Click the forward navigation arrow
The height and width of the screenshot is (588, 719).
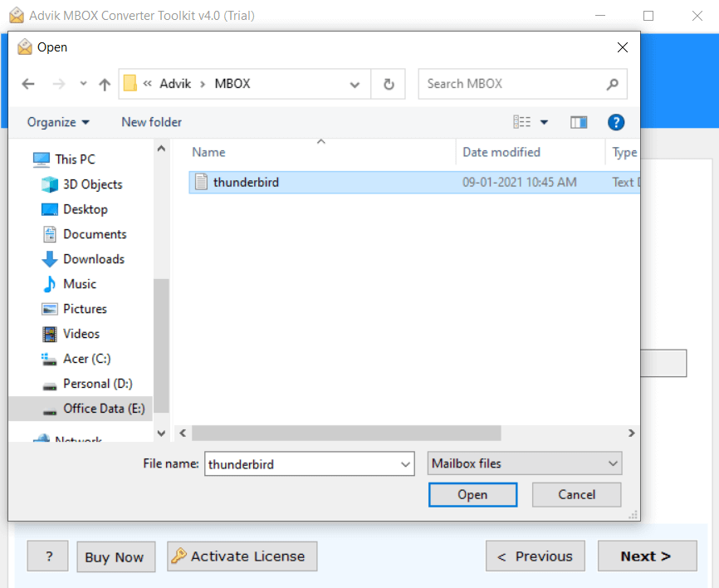(x=59, y=84)
